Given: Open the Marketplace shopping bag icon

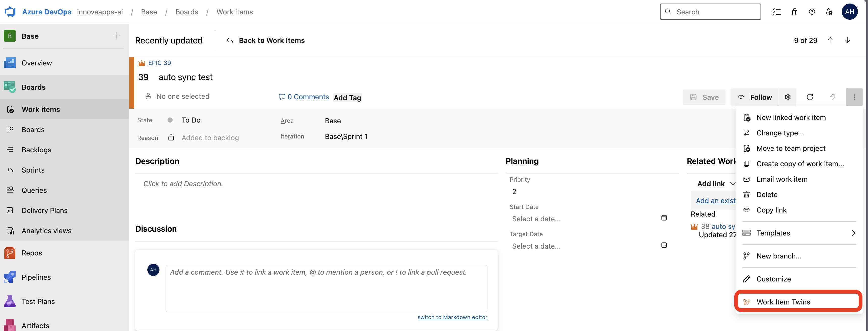Looking at the screenshot, I should [x=795, y=12].
